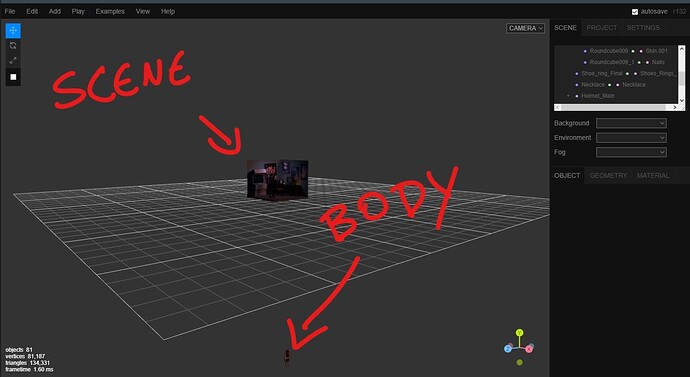Click the Shoes_Rings material label

pos(658,73)
